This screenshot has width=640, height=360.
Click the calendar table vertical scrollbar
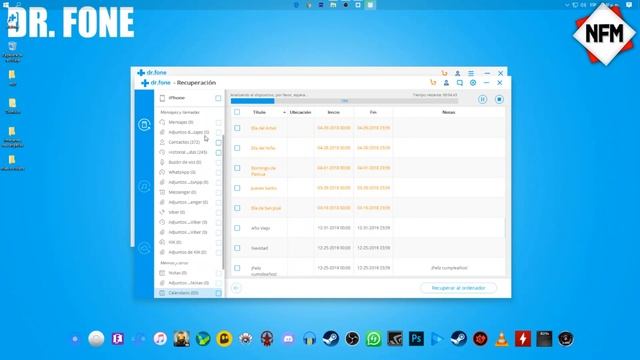point(505,229)
